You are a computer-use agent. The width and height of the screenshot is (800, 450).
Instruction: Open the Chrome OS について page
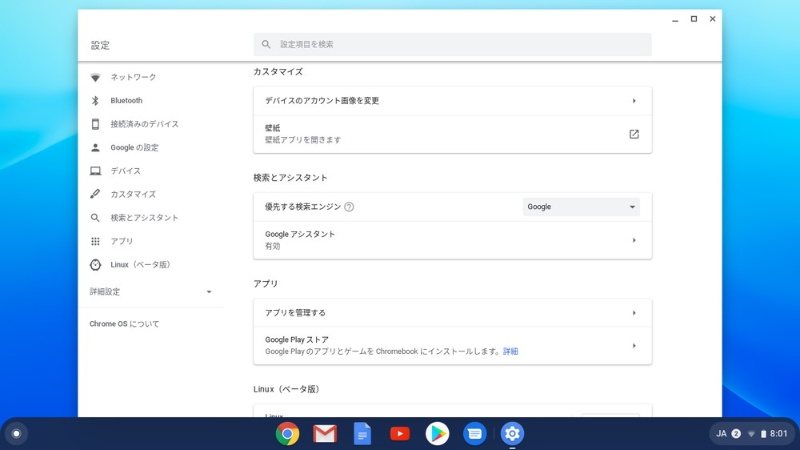(124, 324)
